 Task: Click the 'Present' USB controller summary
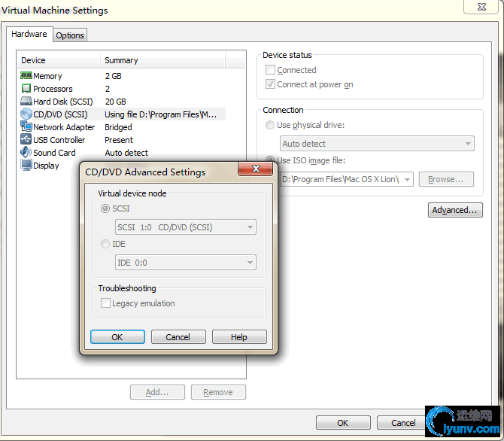pyautogui.click(x=119, y=140)
